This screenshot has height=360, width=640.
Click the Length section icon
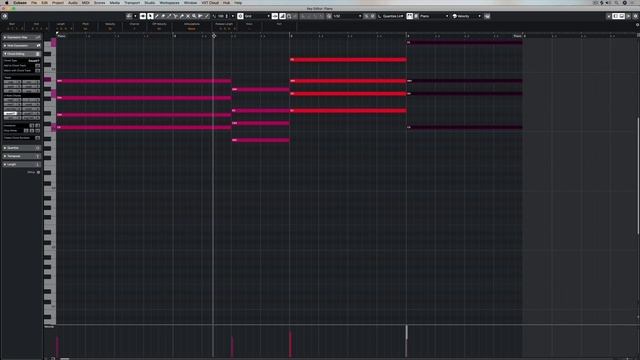coord(38,164)
